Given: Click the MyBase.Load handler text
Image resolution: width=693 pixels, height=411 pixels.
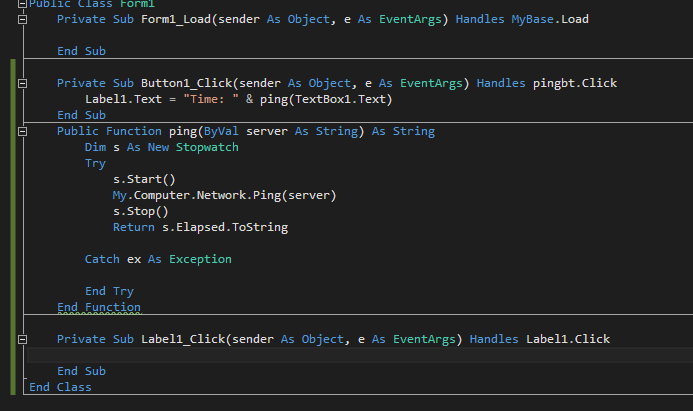Looking at the screenshot, I should [x=550, y=19].
